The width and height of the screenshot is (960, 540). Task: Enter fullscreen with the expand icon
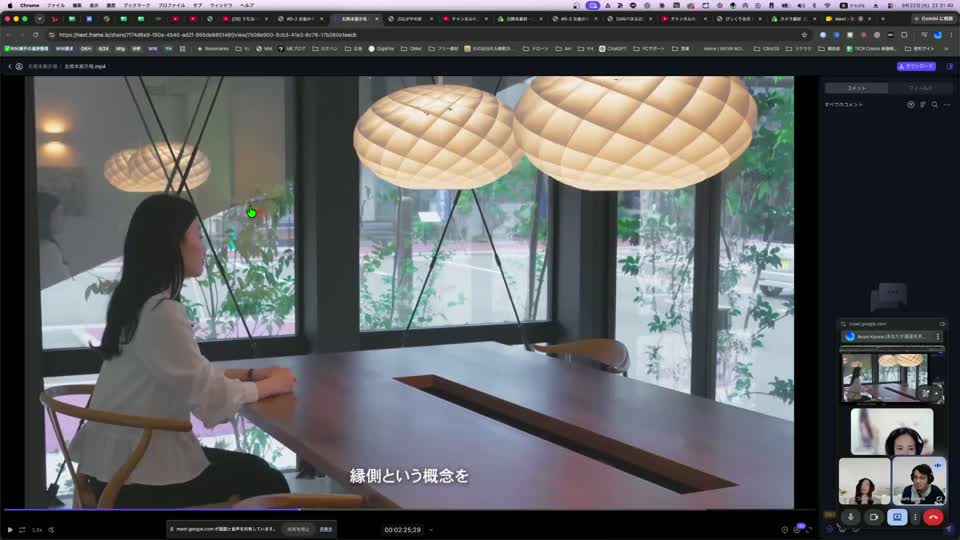(809, 530)
